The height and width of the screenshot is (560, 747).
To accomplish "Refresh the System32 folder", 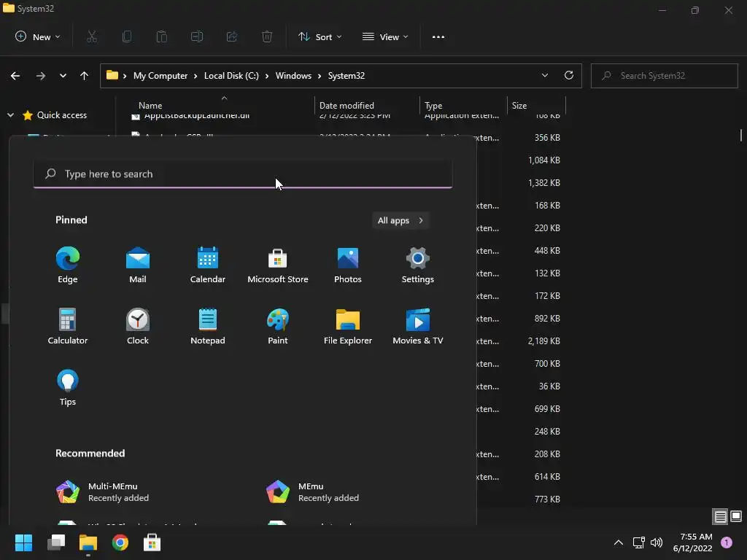I will click(569, 76).
